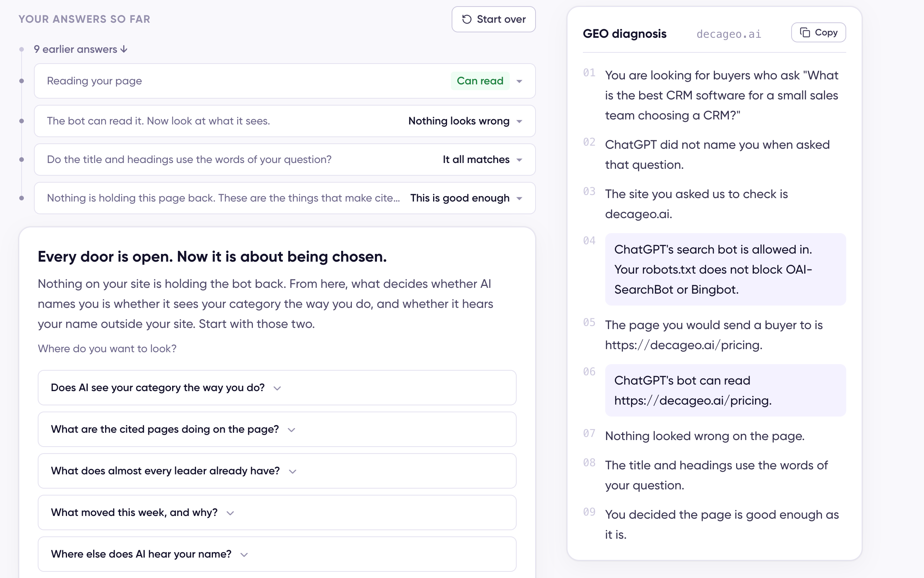Open the It all matches dropdown arrow
The image size is (924, 578).
click(519, 160)
